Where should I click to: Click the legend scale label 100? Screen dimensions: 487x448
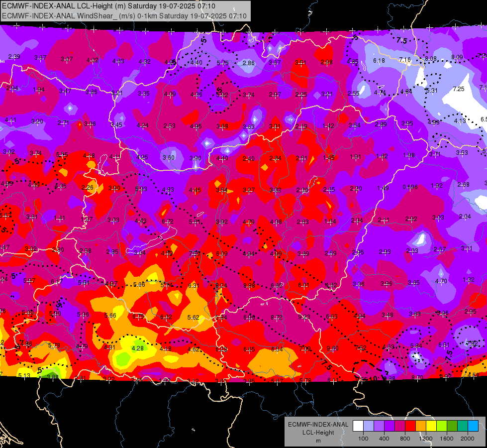pyautogui.click(x=363, y=439)
